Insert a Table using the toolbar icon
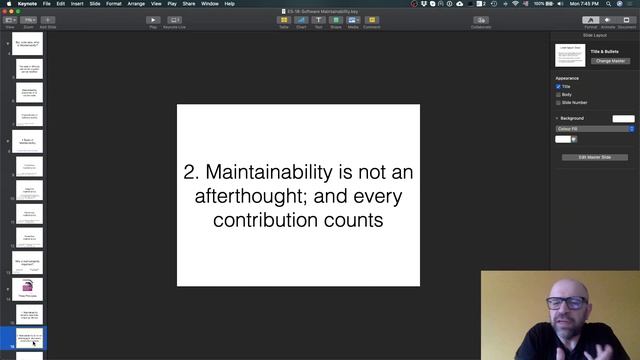640x360 pixels. 284,20
